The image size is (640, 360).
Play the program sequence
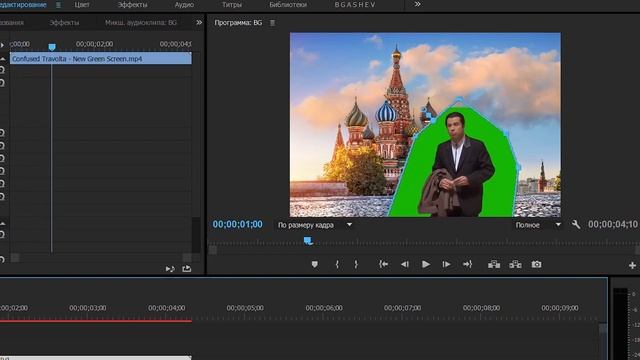click(x=426, y=264)
